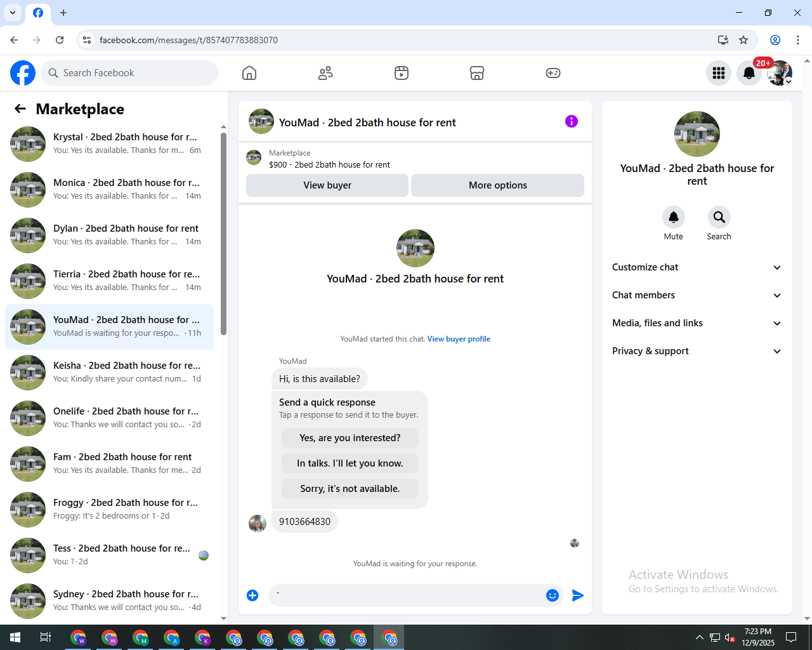Reload the page with the browser refresh icon

click(x=60, y=40)
